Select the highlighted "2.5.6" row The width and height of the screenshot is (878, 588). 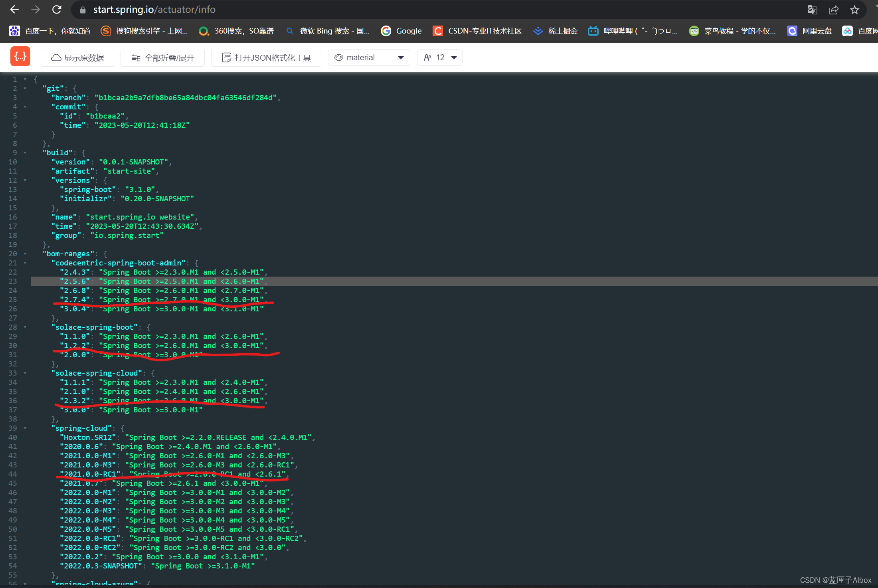[454, 281]
